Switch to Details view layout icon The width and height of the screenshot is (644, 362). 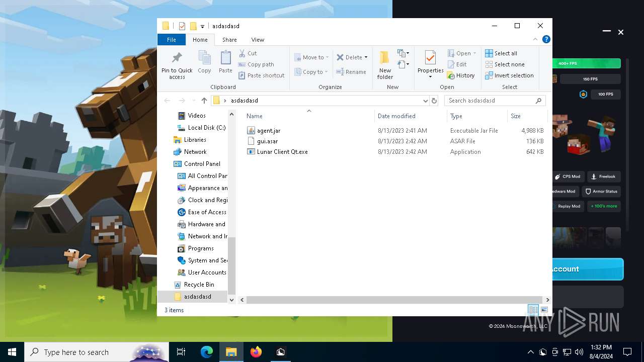(533, 310)
